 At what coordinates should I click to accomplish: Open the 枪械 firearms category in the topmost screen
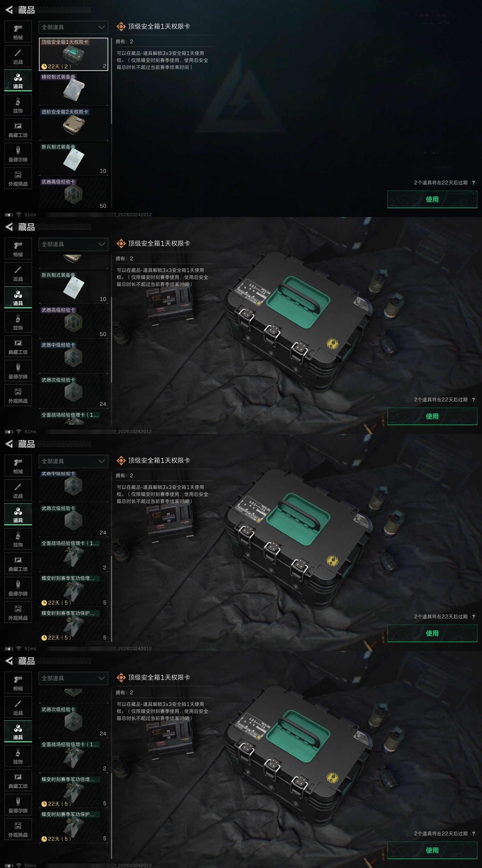[18, 32]
